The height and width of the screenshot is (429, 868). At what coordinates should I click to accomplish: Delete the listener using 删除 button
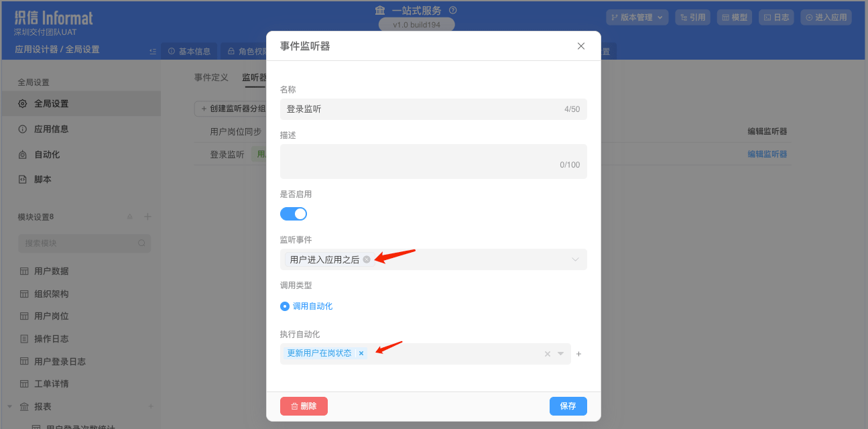point(304,406)
